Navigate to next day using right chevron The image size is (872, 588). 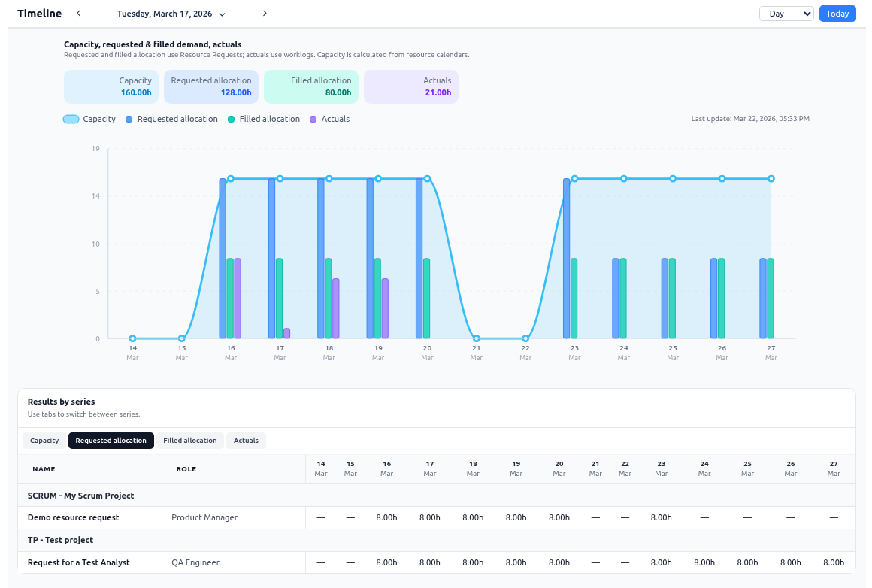pos(263,14)
